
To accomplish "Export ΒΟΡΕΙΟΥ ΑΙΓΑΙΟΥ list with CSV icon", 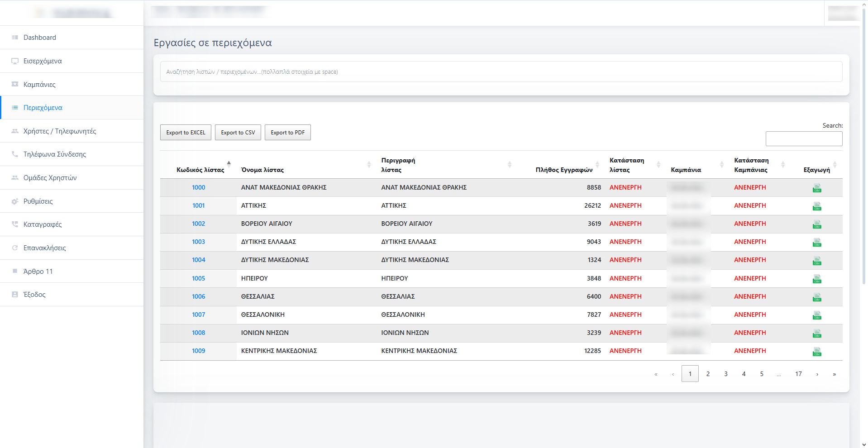I will (816, 224).
